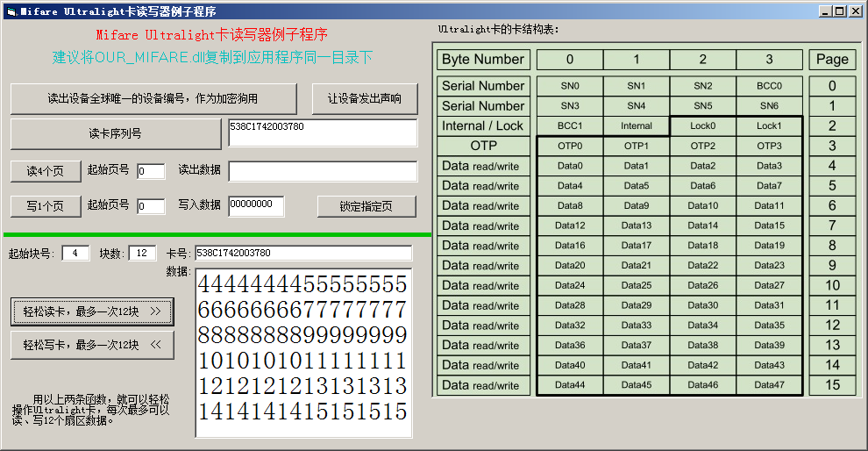Click the SN2 cell

coord(703,86)
